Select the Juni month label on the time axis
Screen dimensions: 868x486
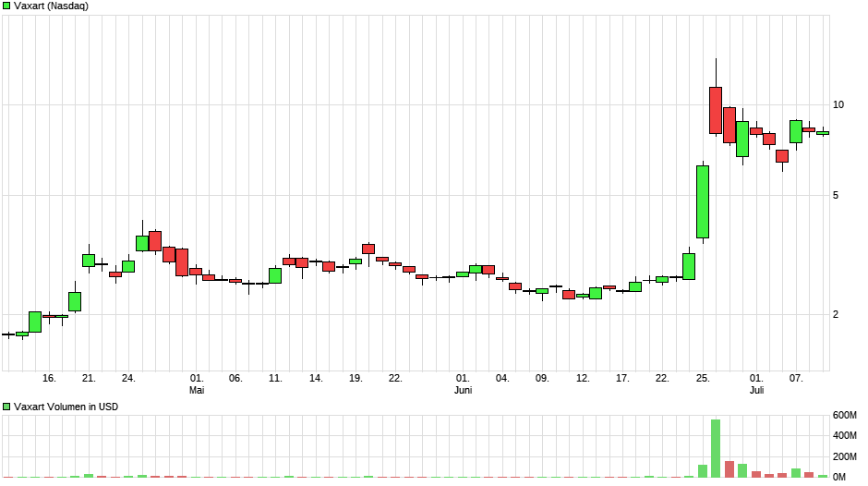464,390
